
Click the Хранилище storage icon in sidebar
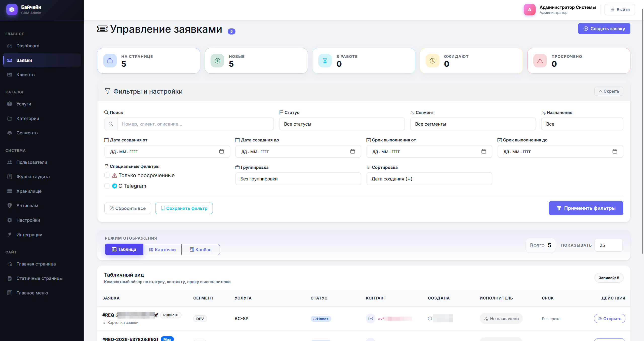pos(10,191)
